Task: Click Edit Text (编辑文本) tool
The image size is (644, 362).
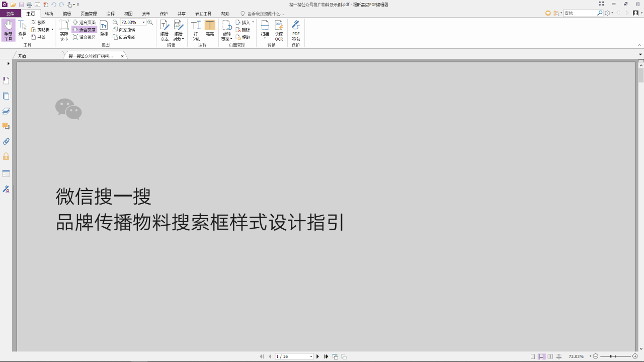Action: 165,31
